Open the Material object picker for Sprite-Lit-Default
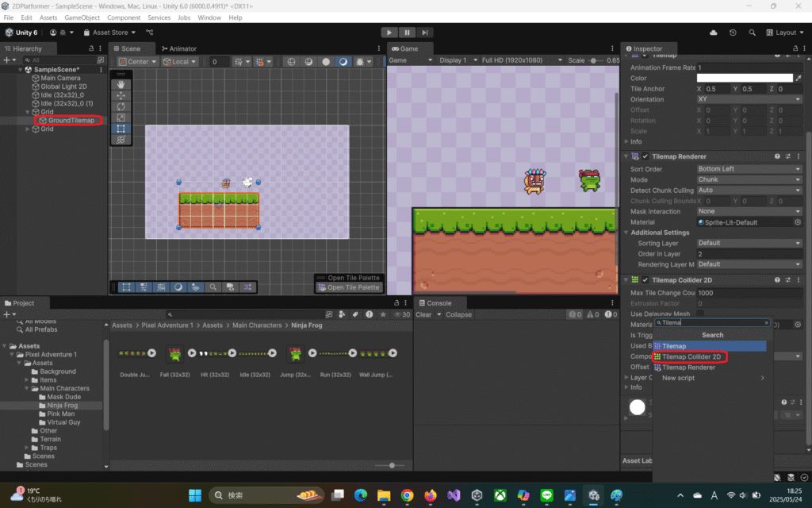 [x=798, y=222]
